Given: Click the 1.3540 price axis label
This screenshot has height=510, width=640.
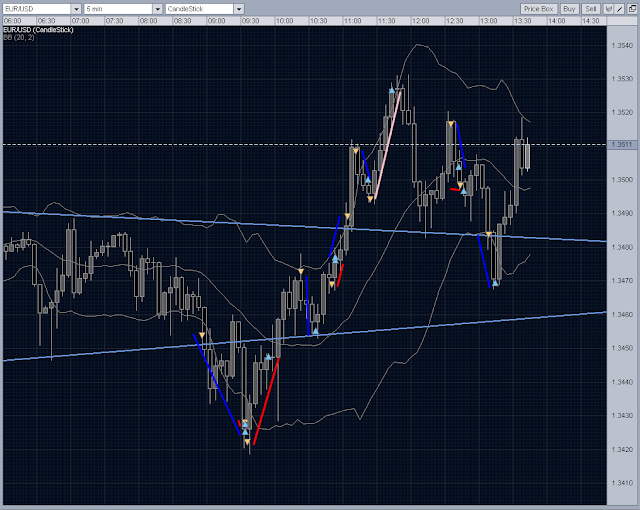Looking at the screenshot, I should click(622, 46).
